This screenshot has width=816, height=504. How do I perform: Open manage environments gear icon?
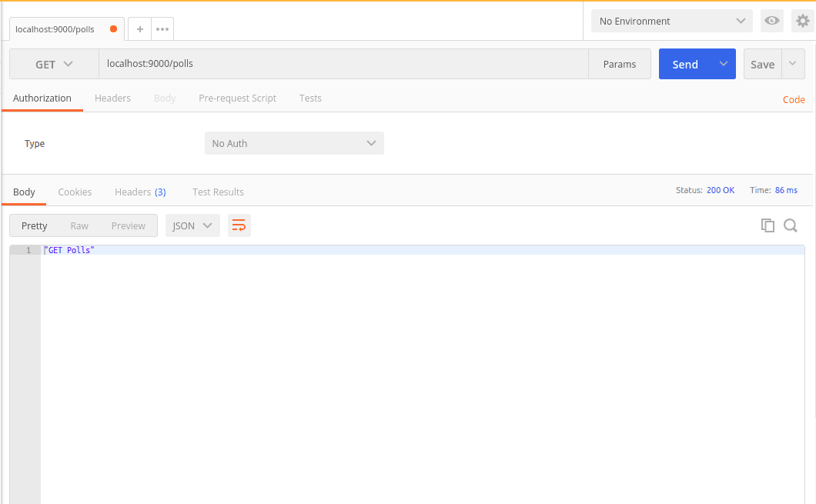tap(803, 21)
